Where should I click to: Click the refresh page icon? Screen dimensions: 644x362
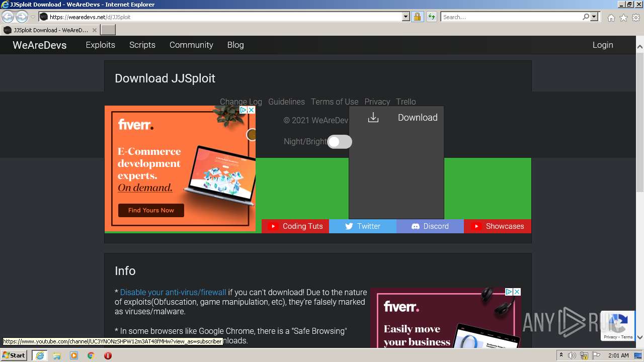[x=431, y=17]
